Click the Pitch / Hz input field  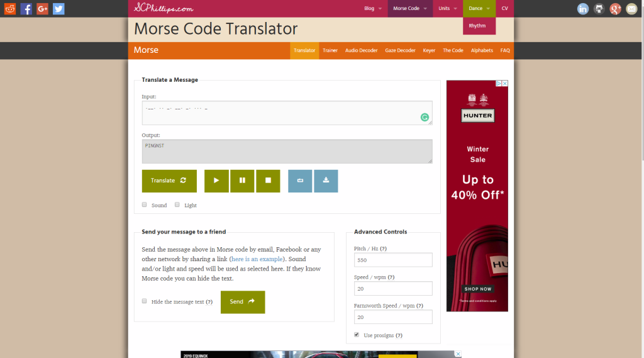(x=393, y=260)
